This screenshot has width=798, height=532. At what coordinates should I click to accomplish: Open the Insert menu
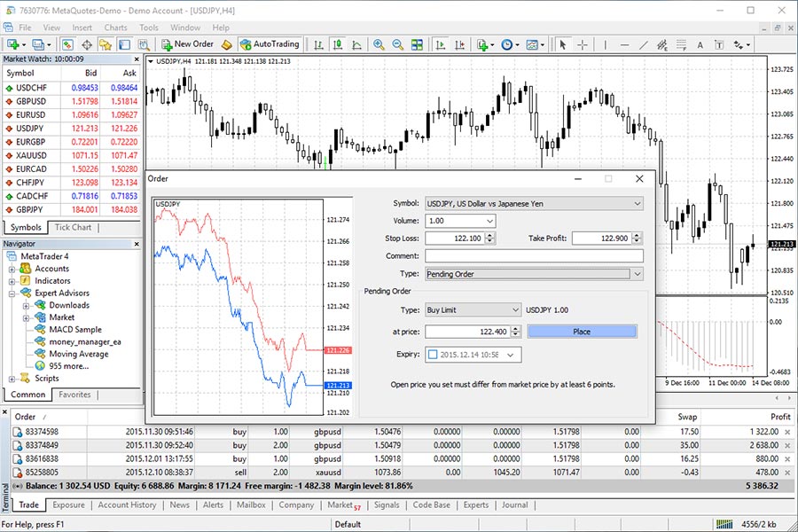click(x=82, y=27)
